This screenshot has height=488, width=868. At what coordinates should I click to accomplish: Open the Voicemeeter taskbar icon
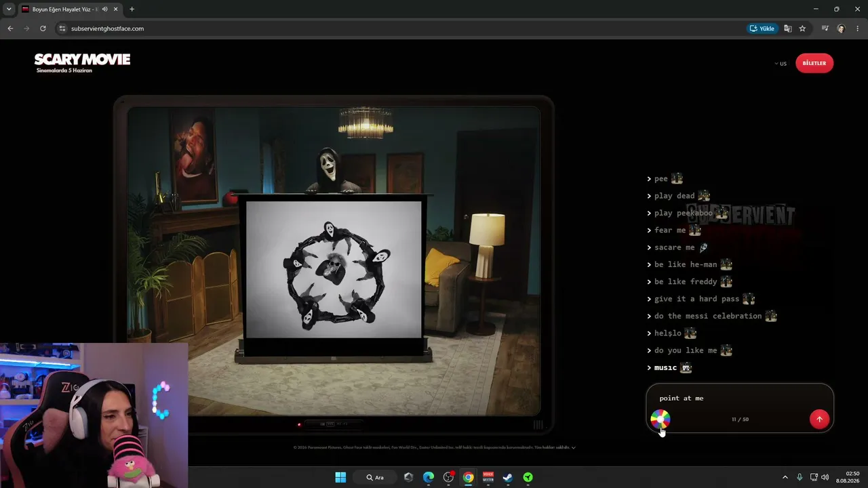pos(488,477)
